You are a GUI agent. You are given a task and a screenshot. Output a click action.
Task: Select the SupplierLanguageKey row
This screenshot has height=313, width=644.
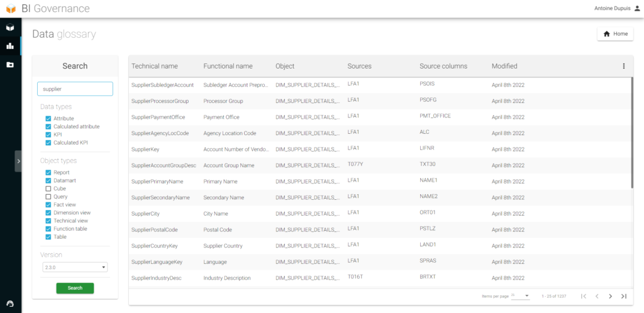tap(380, 261)
